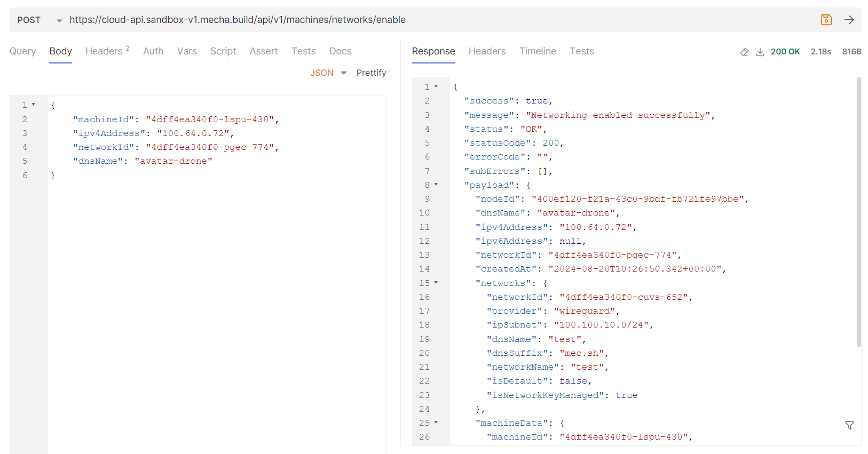Click the 2.18s response time
This screenshot has width=868, height=454.
click(x=821, y=52)
